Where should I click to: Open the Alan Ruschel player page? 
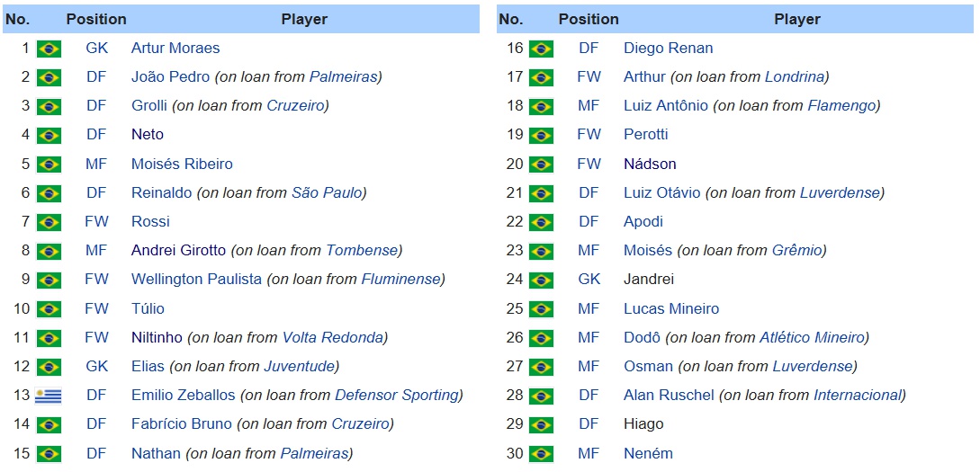pyautogui.click(x=669, y=396)
